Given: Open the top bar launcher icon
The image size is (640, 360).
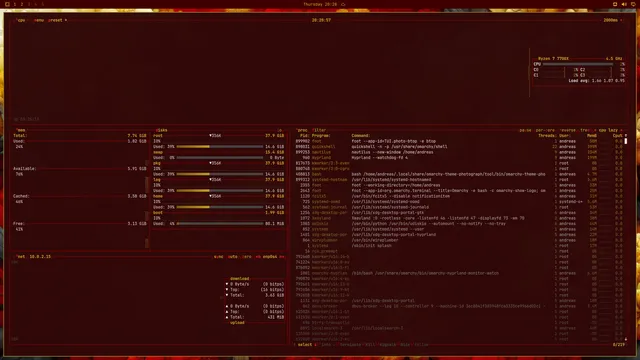Looking at the screenshot, I should coord(7,4).
